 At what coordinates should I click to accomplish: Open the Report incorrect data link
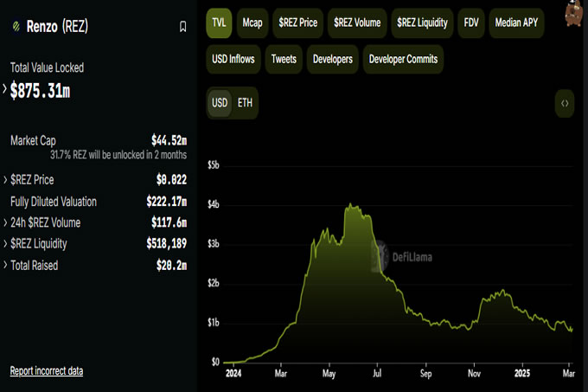pyautogui.click(x=47, y=371)
